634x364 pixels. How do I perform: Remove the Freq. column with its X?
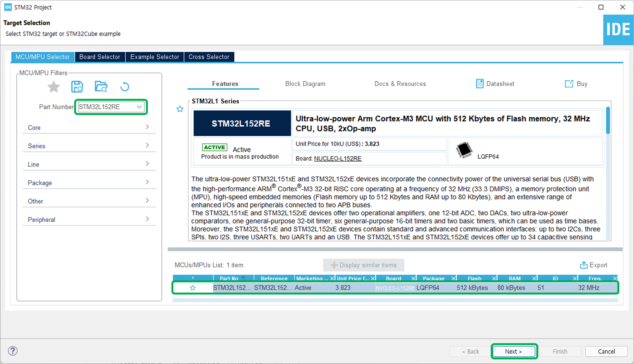coord(615,278)
